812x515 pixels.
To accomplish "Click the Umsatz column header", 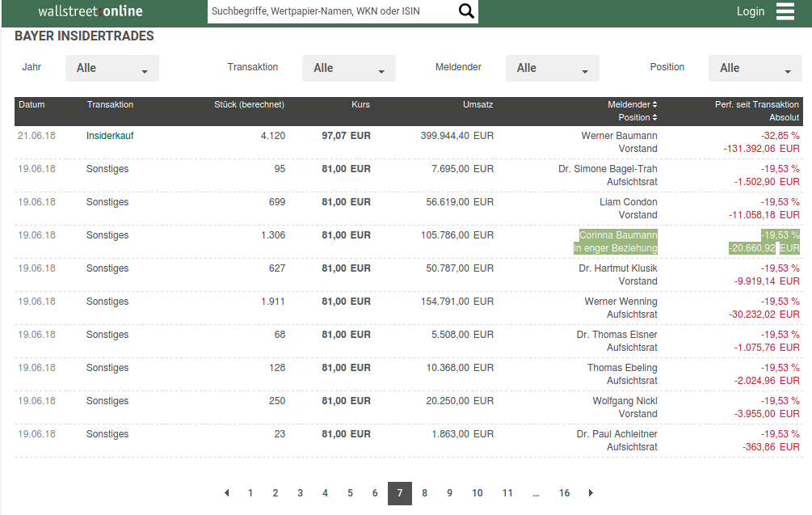I will [x=478, y=104].
